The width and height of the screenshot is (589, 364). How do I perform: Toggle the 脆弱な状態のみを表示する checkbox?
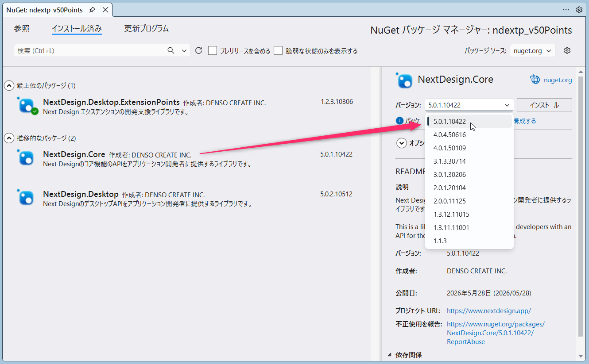278,50
